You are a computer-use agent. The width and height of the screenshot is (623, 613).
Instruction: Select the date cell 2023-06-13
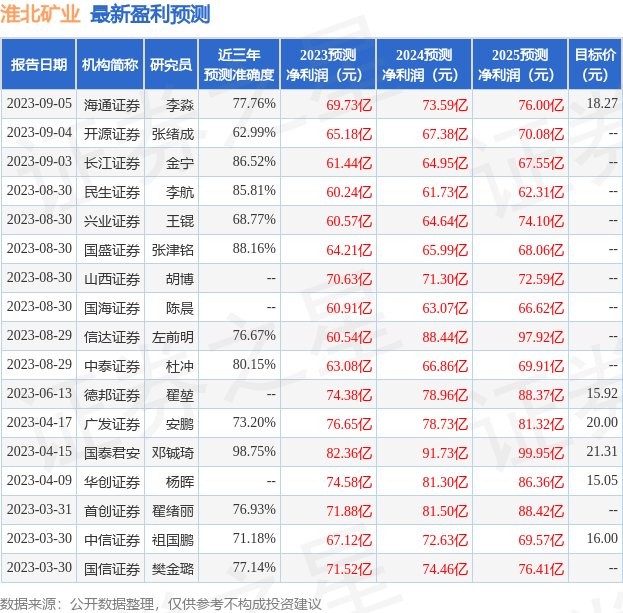[x=39, y=393]
